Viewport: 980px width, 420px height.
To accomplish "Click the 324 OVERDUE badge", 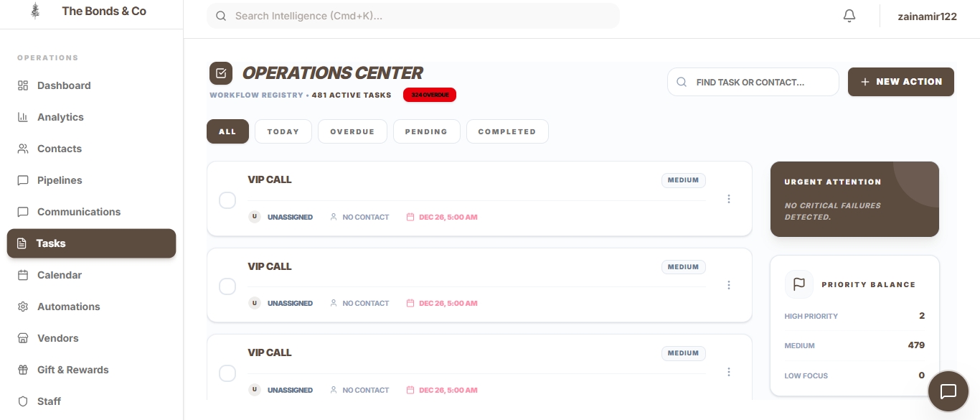I will (x=430, y=94).
